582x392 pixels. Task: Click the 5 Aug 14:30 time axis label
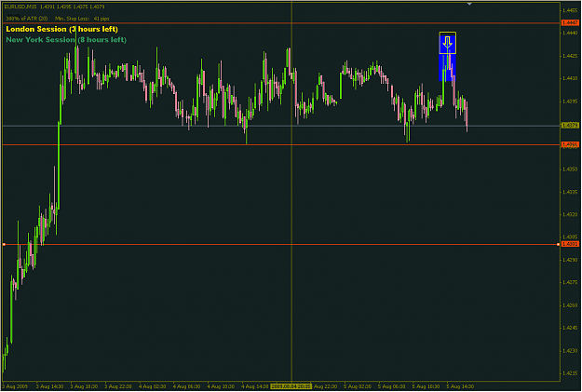point(460,386)
